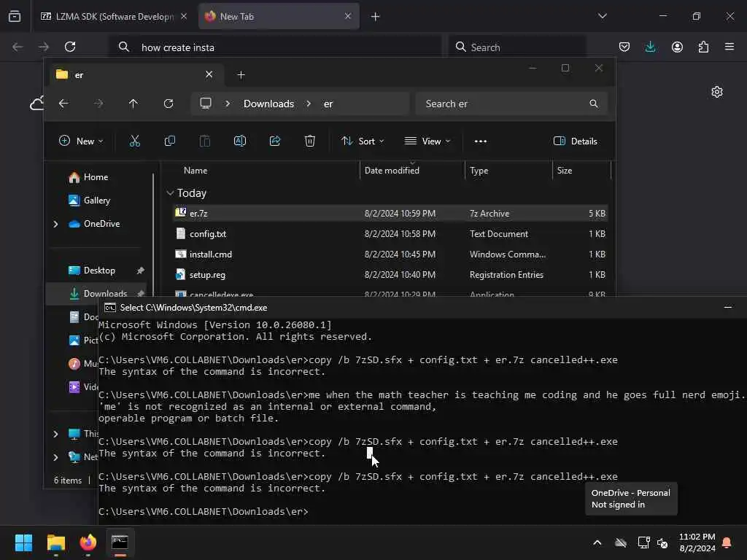Add a new File Explorer tab
The image size is (747, 560).
click(x=241, y=75)
